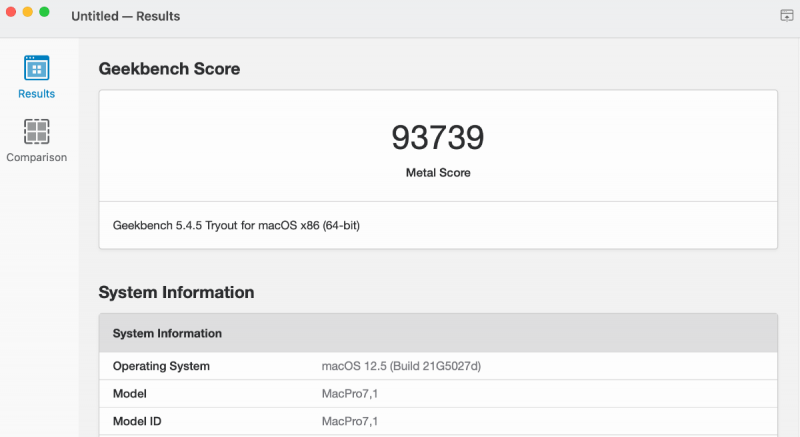
Task: Click the System Information table header row
Action: pyautogui.click(x=438, y=333)
